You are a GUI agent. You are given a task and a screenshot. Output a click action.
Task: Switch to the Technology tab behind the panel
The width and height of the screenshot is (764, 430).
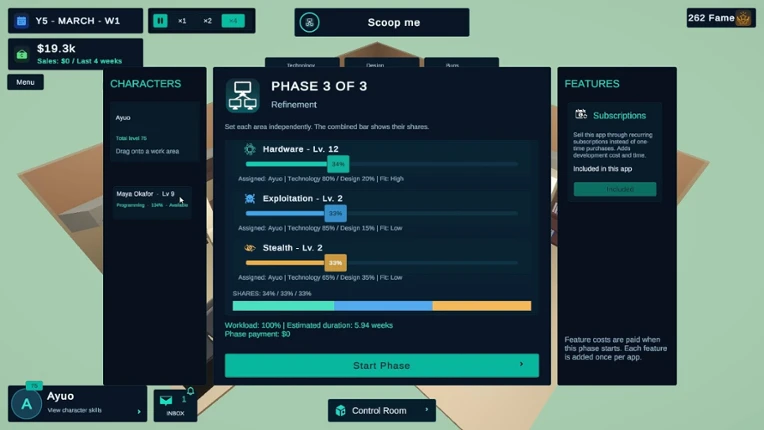coord(302,63)
